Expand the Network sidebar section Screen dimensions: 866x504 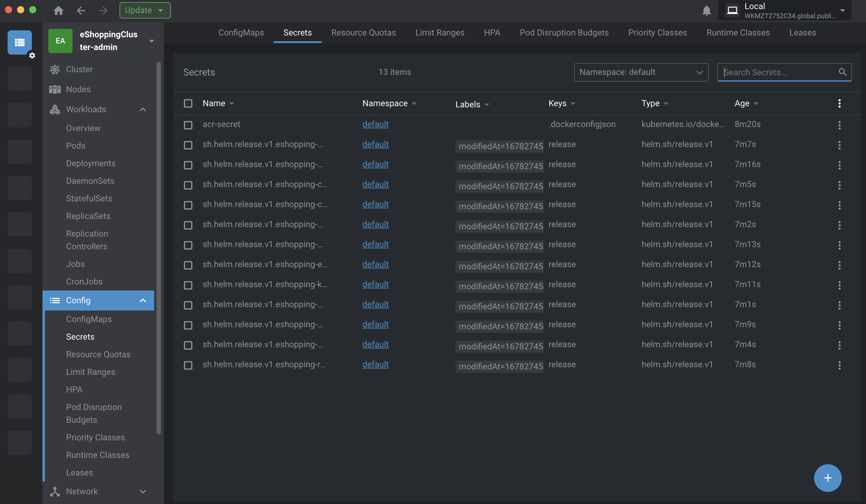[x=143, y=491]
